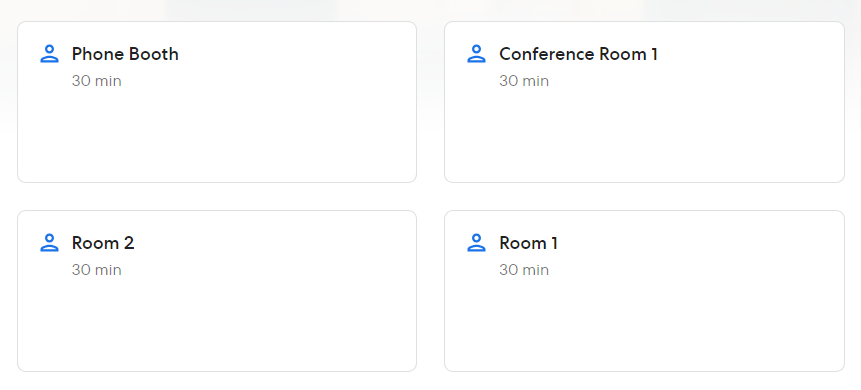Screen dimensions: 861x390
Task: Open the Phone Booth title link
Action: pos(125,54)
